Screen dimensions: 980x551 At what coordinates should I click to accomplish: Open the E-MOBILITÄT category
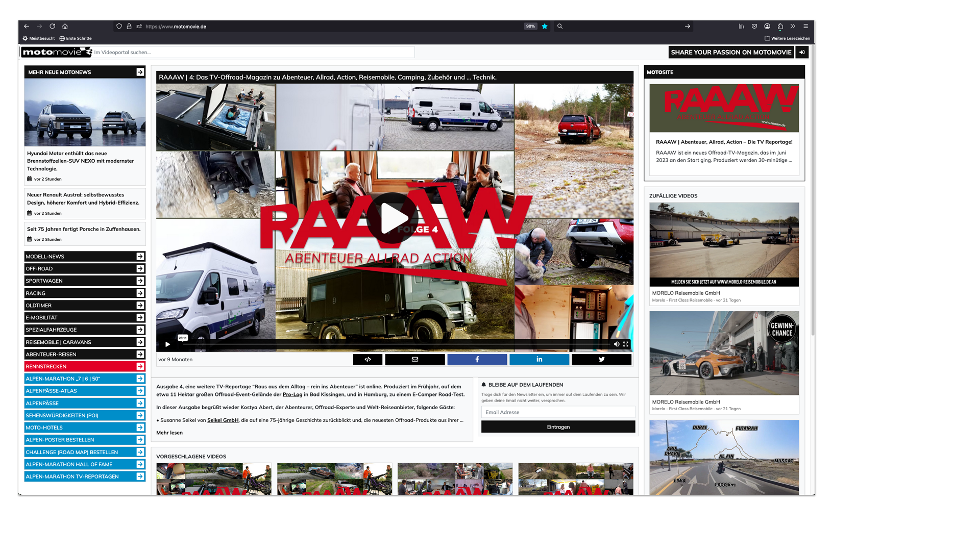85,318
